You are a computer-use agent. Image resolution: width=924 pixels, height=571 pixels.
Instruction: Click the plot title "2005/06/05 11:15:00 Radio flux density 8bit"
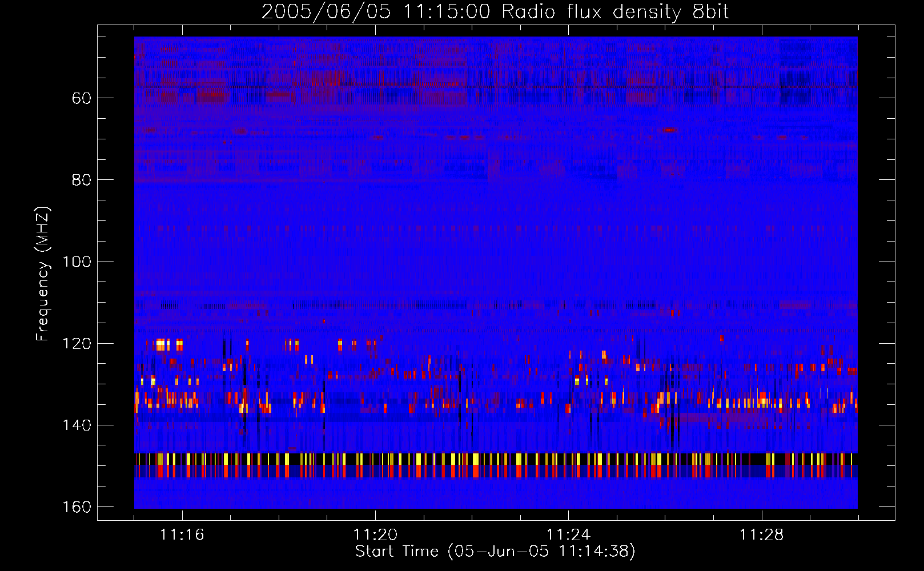pos(495,12)
